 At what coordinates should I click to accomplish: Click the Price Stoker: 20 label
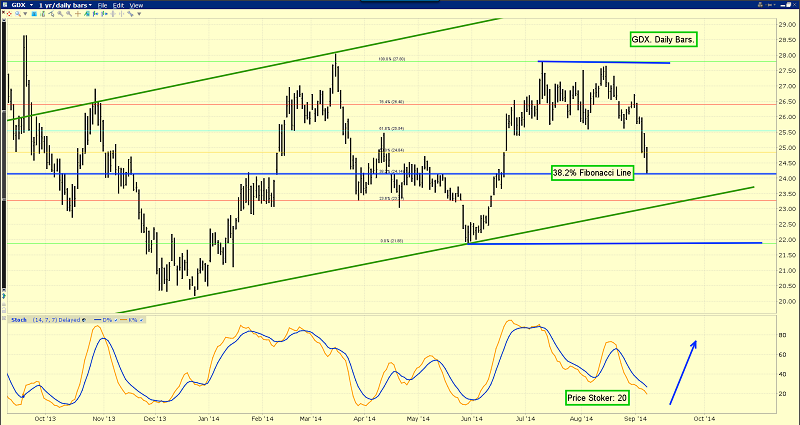597,398
